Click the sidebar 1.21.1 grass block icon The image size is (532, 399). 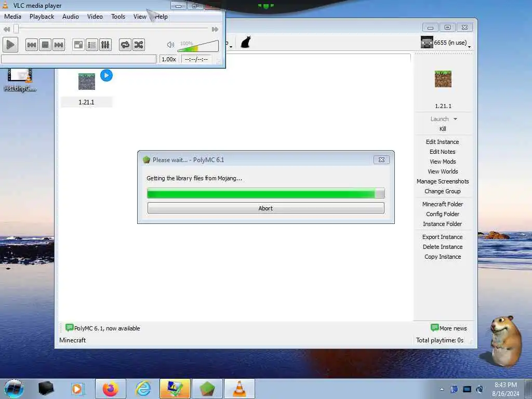tap(443, 79)
